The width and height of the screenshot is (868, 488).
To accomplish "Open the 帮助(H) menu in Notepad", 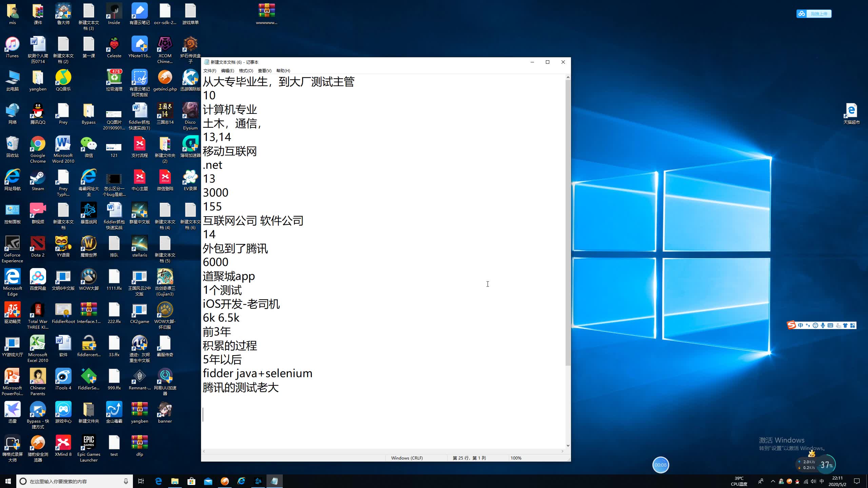I will tap(283, 71).
